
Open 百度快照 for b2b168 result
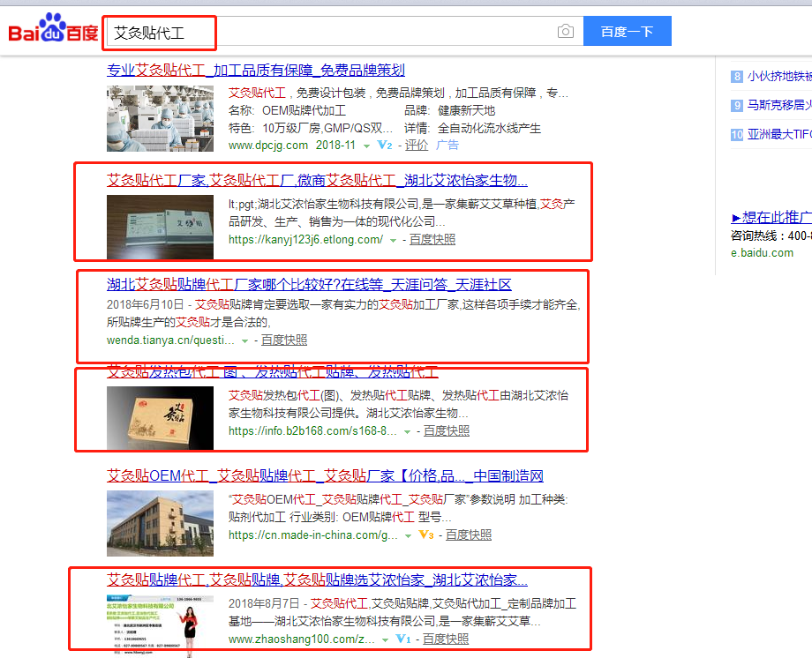(447, 430)
